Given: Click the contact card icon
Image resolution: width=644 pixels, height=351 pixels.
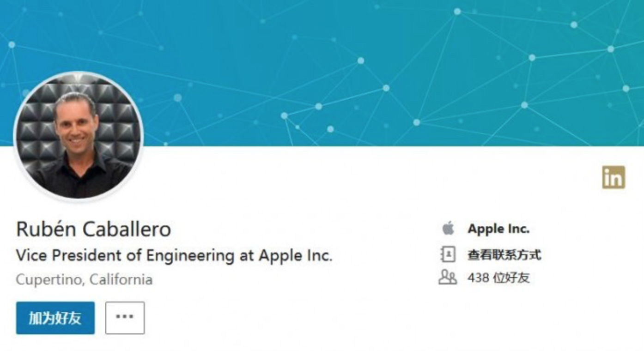Looking at the screenshot, I should tap(448, 254).
